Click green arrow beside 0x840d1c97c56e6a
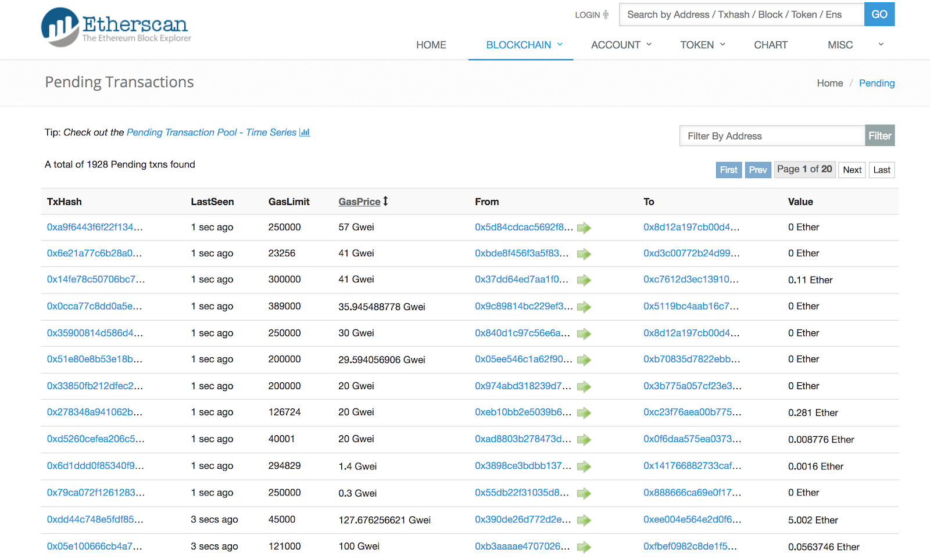930x560 pixels. (x=584, y=333)
